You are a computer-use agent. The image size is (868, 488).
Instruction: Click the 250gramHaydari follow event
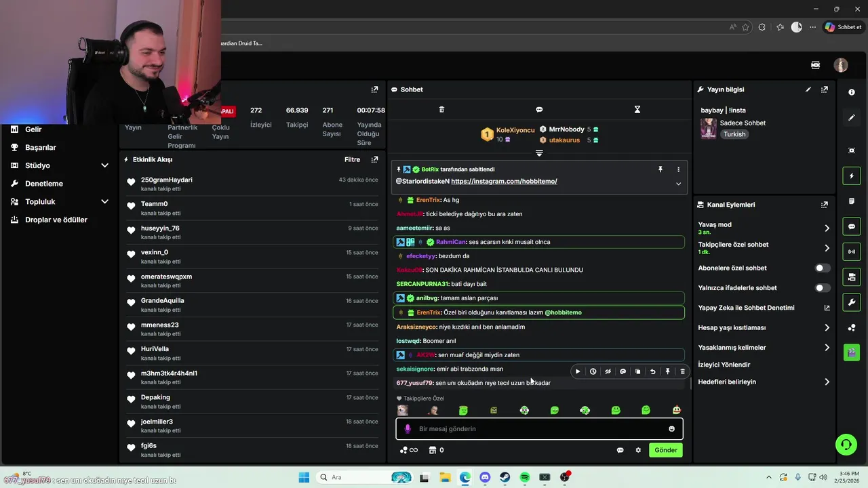(x=252, y=184)
